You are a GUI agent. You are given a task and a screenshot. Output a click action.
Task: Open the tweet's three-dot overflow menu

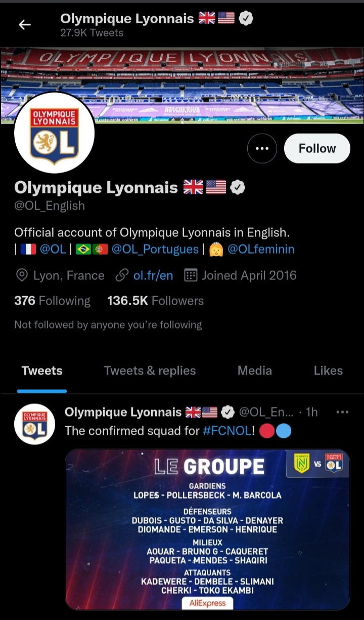[x=342, y=412]
